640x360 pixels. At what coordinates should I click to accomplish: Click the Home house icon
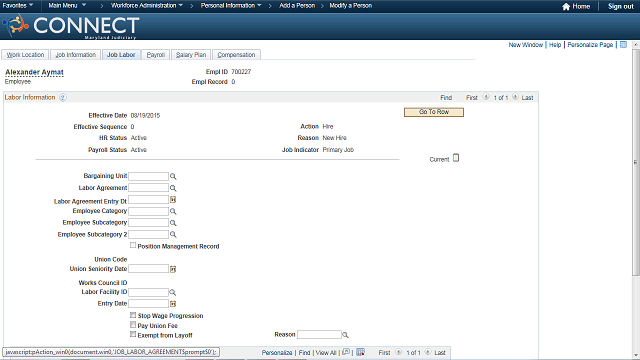[566, 7]
